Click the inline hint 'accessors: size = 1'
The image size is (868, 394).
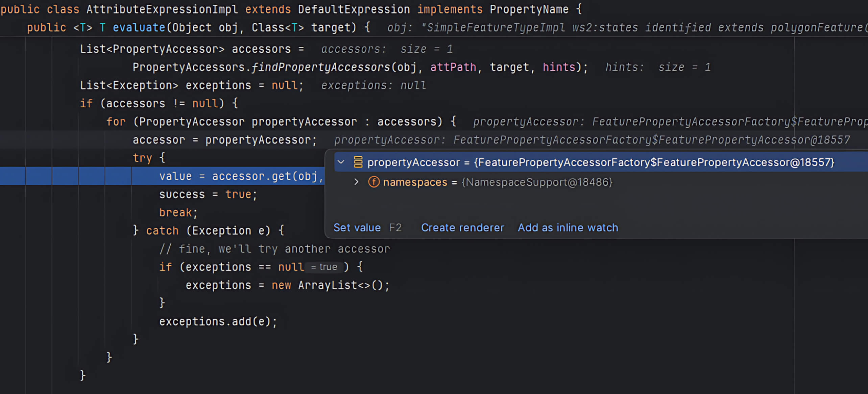pyautogui.click(x=386, y=49)
